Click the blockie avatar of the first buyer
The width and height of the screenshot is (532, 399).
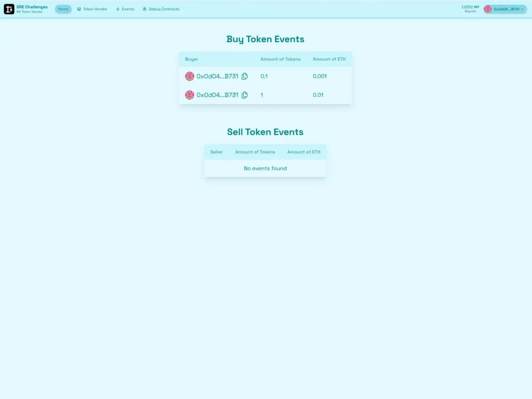point(189,76)
